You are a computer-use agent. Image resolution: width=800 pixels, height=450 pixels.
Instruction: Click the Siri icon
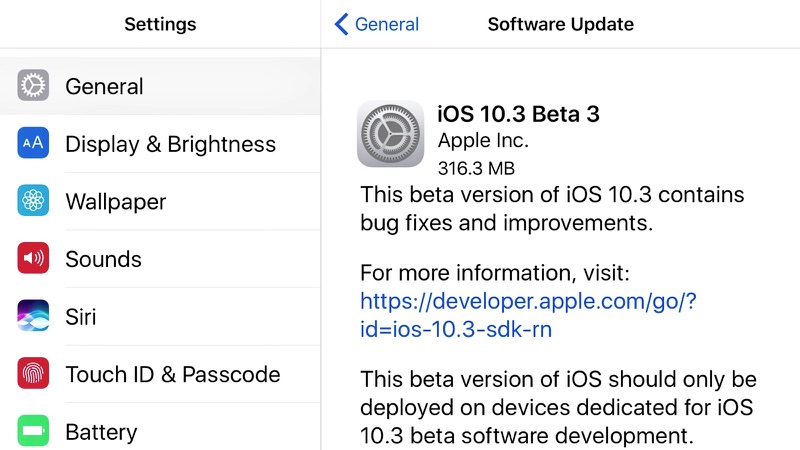pos(33,316)
